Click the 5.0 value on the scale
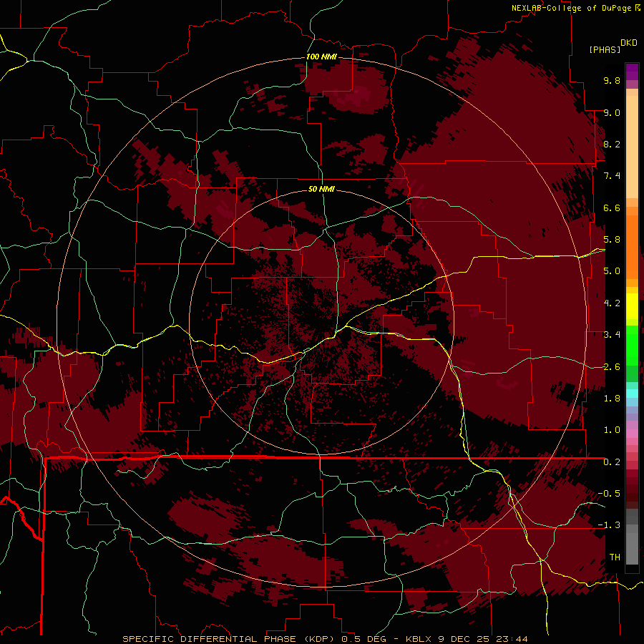 [x=612, y=271]
